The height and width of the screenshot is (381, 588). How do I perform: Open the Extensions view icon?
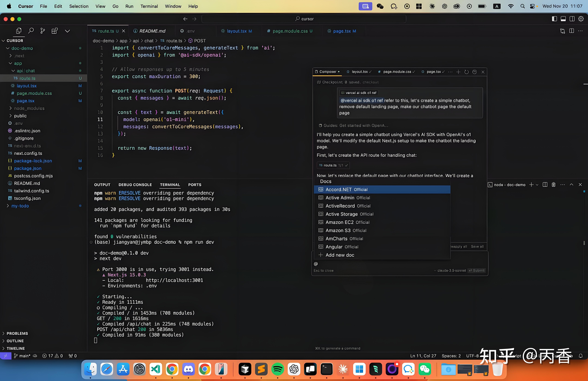click(55, 31)
